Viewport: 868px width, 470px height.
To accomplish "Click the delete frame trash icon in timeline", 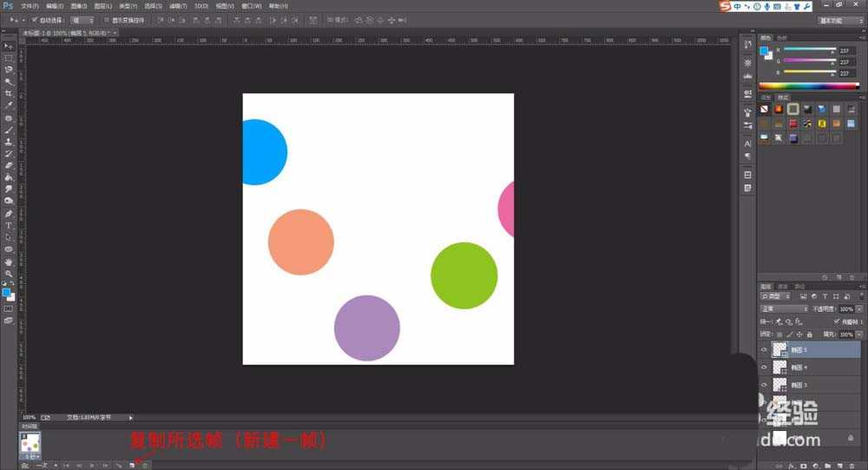I will tap(144, 466).
